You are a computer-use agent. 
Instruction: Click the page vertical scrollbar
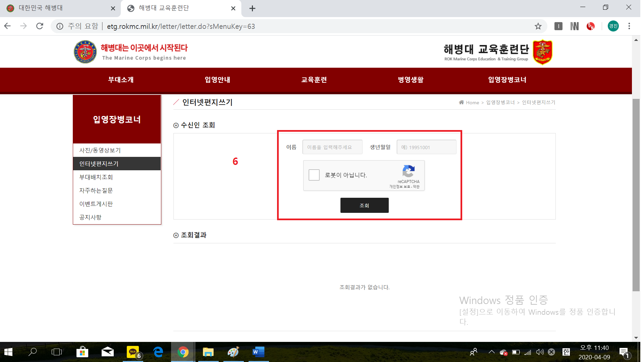coord(636,194)
